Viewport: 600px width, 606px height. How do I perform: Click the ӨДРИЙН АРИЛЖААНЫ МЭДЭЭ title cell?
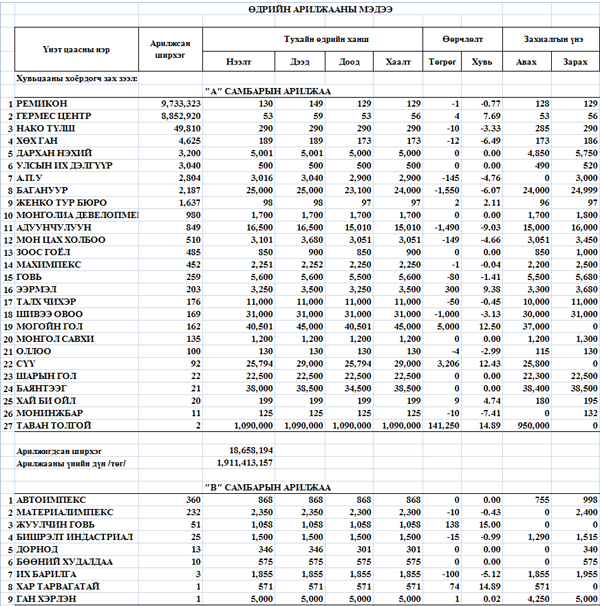point(300,8)
